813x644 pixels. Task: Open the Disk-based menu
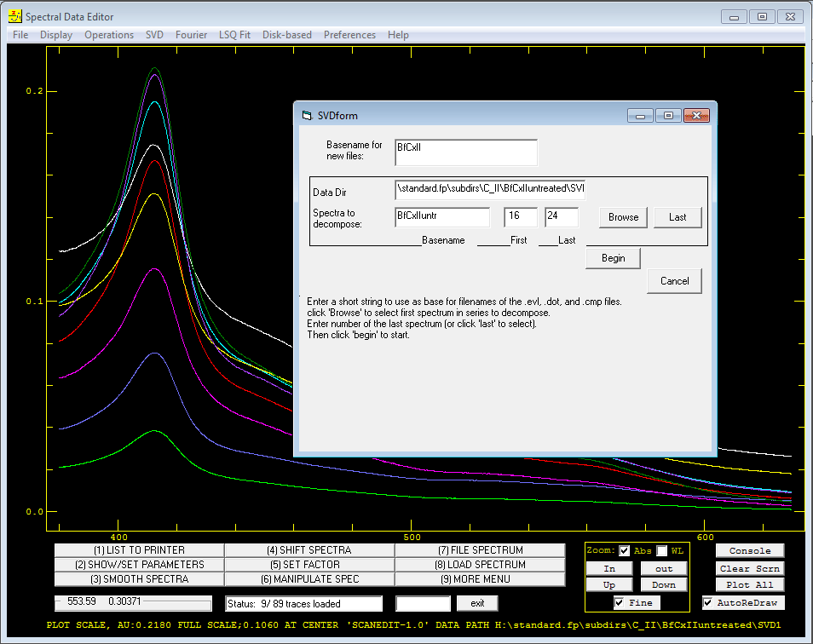tap(286, 35)
